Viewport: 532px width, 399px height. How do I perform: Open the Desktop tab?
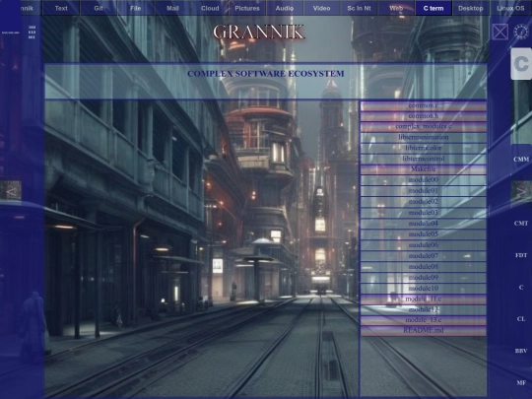(471, 8)
